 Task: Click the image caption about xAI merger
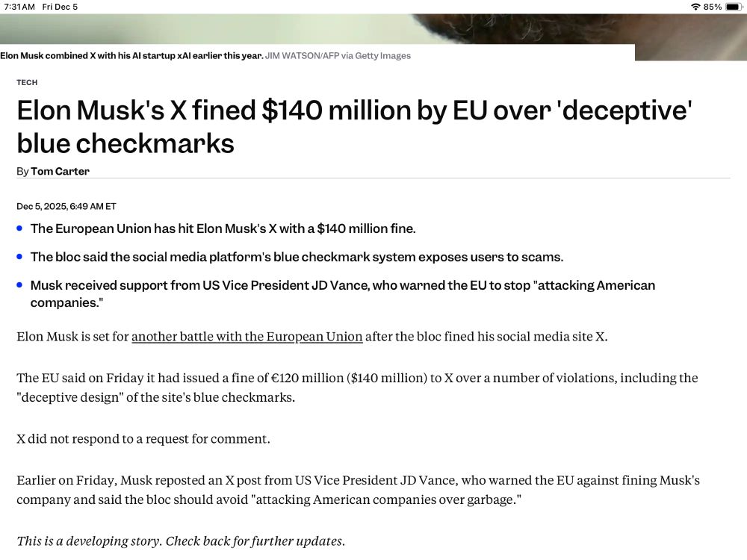click(131, 56)
